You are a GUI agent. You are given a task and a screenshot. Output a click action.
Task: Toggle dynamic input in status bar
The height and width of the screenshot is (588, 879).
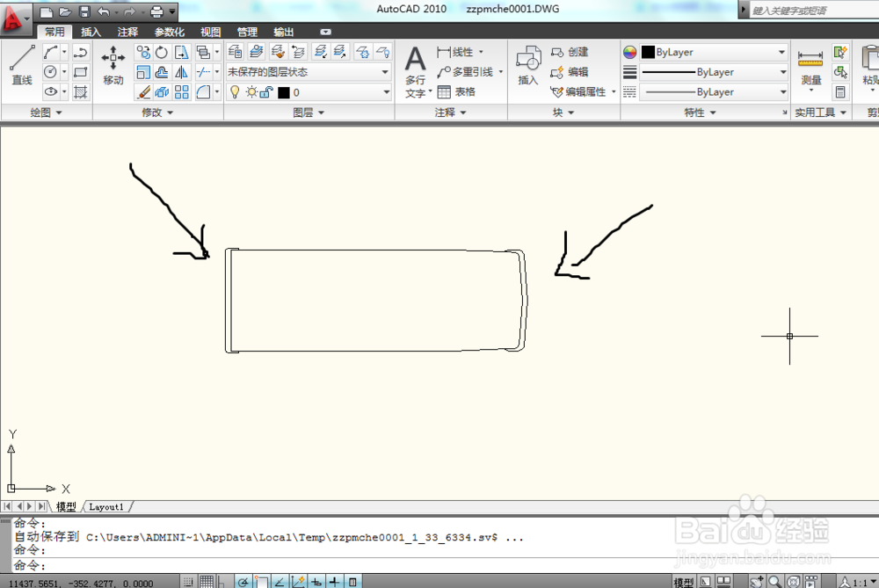coord(316,582)
